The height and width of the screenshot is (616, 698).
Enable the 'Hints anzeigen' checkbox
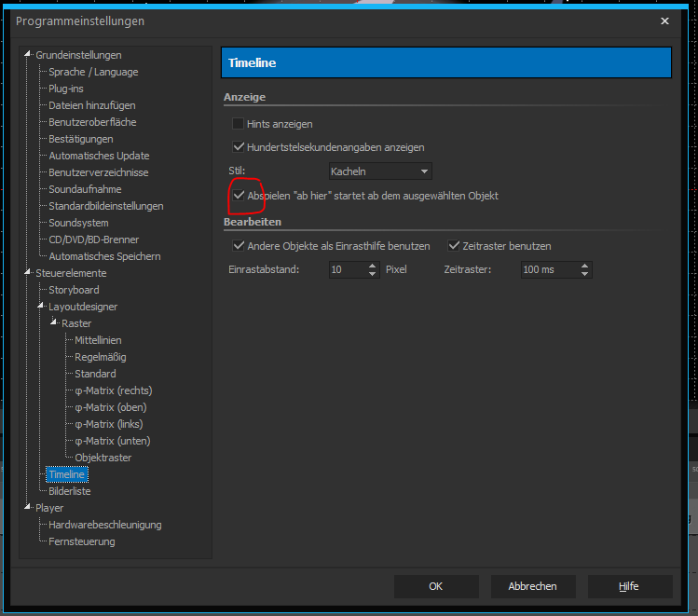239,124
